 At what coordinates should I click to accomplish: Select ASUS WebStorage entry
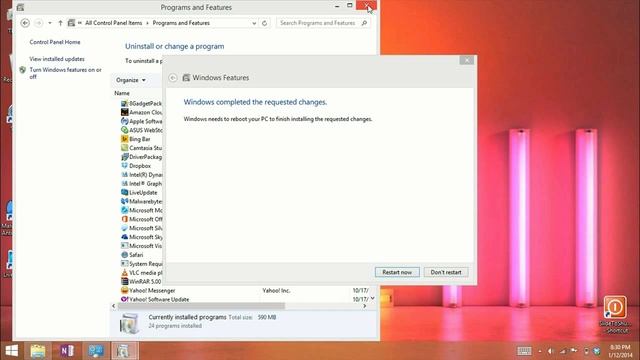pyautogui.click(x=141, y=130)
